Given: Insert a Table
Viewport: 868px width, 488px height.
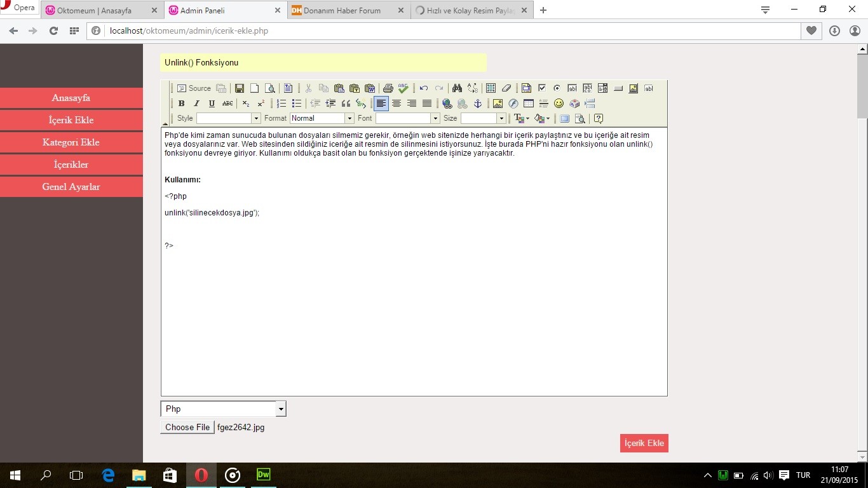Looking at the screenshot, I should pyautogui.click(x=529, y=104).
